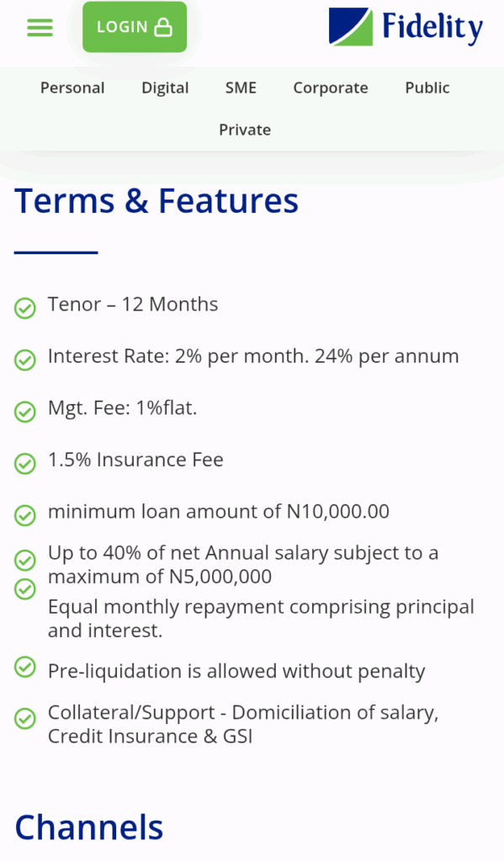The height and width of the screenshot is (862, 504).
Task: Open the Personal banking tab
Action: [72, 88]
